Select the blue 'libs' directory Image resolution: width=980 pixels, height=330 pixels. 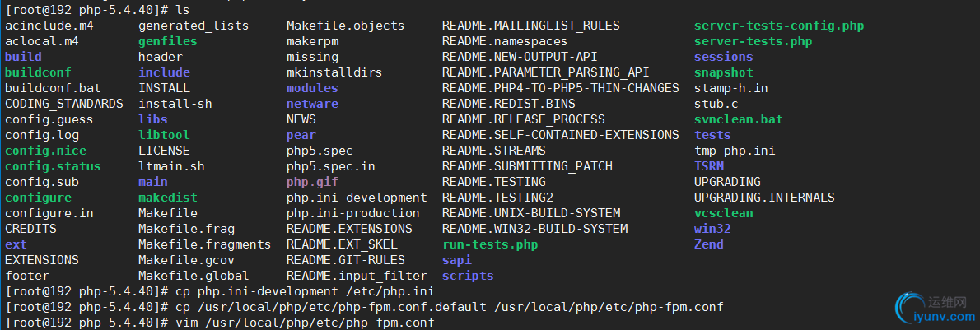pyautogui.click(x=153, y=119)
